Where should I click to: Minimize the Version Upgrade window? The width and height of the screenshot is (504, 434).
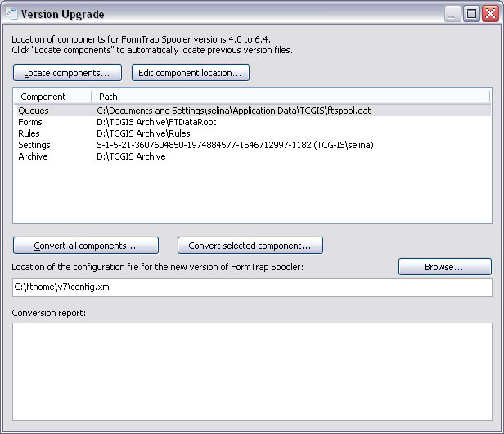pyautogui.click(x=453, y=13)
